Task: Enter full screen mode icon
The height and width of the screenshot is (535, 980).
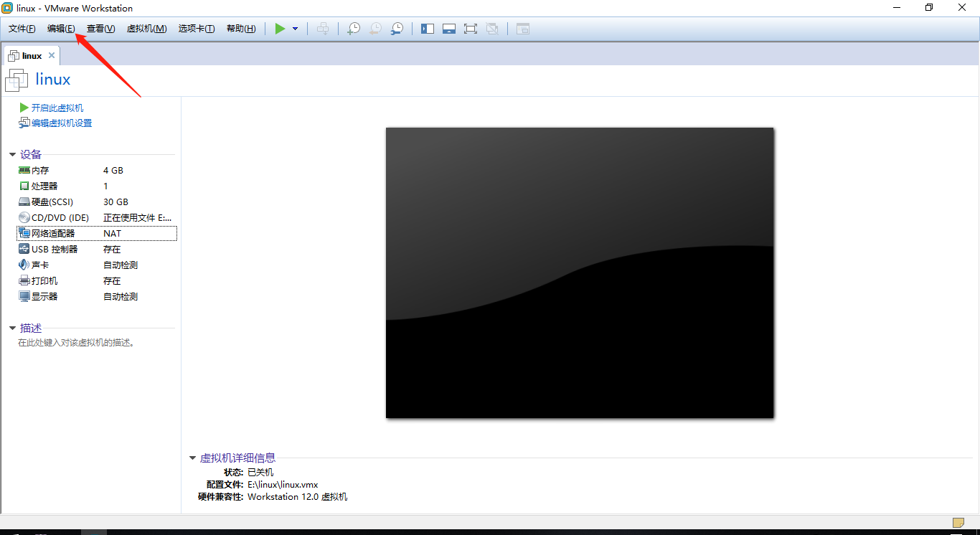Action: tap(471, 29)
